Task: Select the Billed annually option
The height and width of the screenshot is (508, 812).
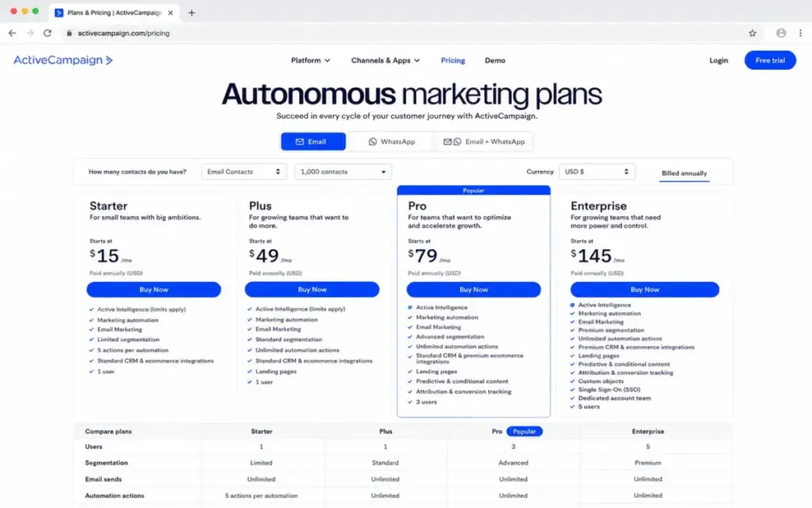Action: (684, 174)
